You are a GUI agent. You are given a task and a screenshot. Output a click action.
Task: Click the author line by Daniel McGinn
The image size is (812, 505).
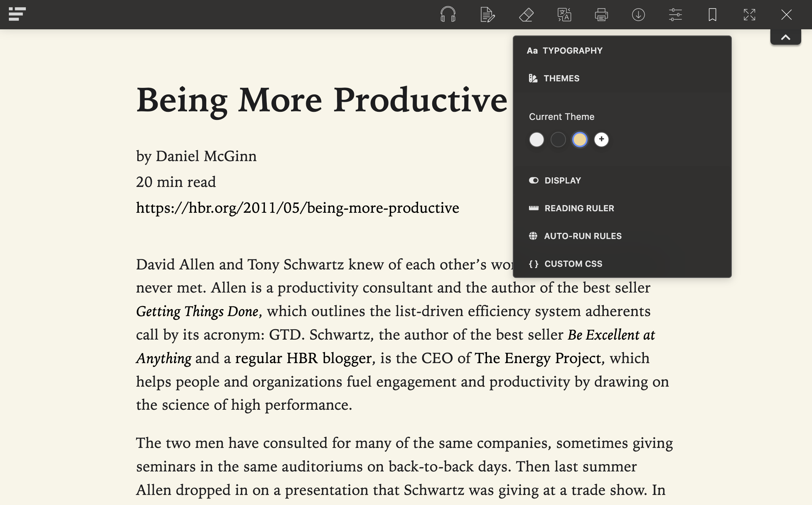pyautogui.click(x=196, y=157)
